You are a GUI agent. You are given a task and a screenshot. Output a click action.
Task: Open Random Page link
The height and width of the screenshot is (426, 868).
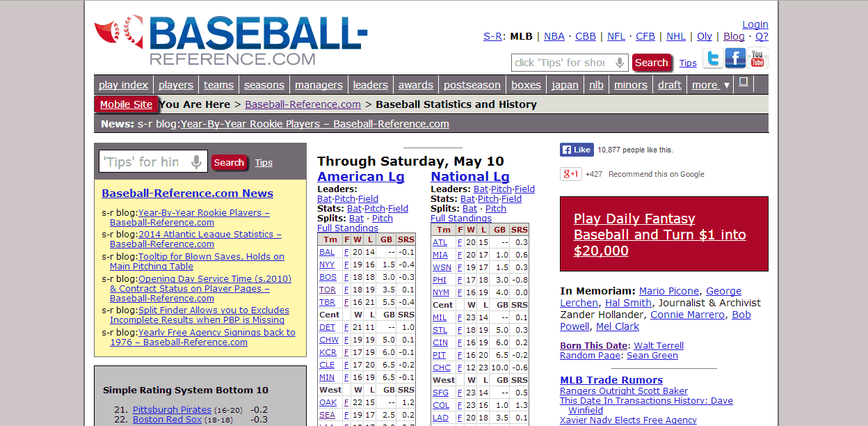pyautogui.click(x=590, y=356)
